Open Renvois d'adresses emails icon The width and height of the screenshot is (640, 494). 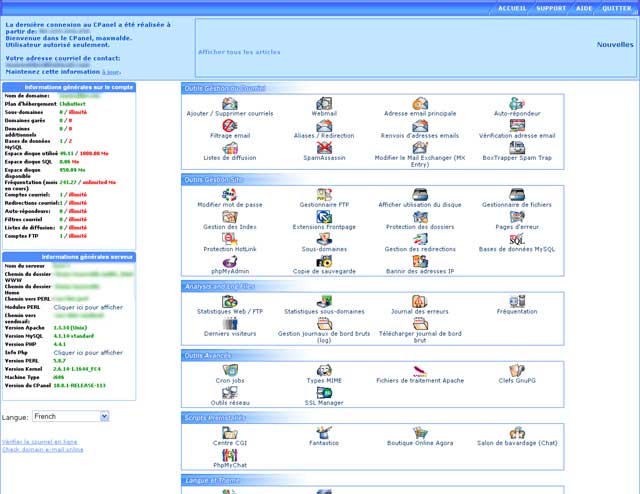click(420, 126)
